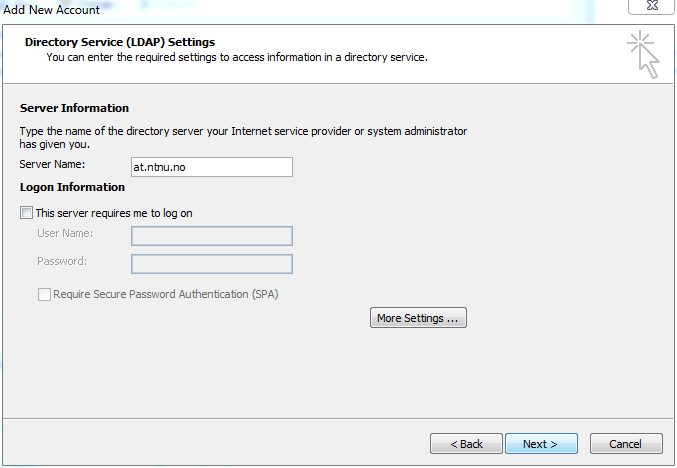Click the 'Logon Information' section heading
The height and width of the screenshot is (468, 677).
[72, 187]
